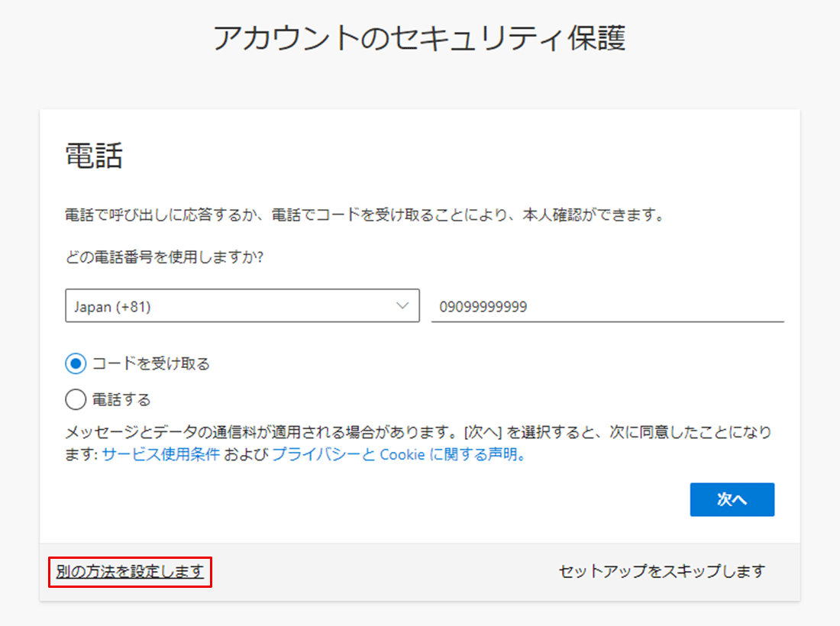Image resolution: width=840 pixels, height=626 pixels.
Task: Click the コードを受け取る option label text
Action: [x=150, y=364]
